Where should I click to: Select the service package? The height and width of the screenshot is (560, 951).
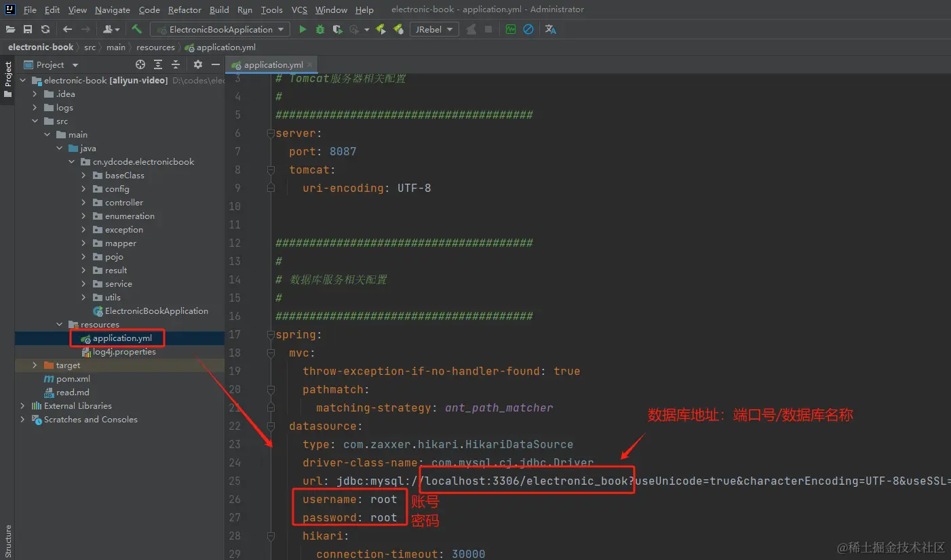[113, 283]
